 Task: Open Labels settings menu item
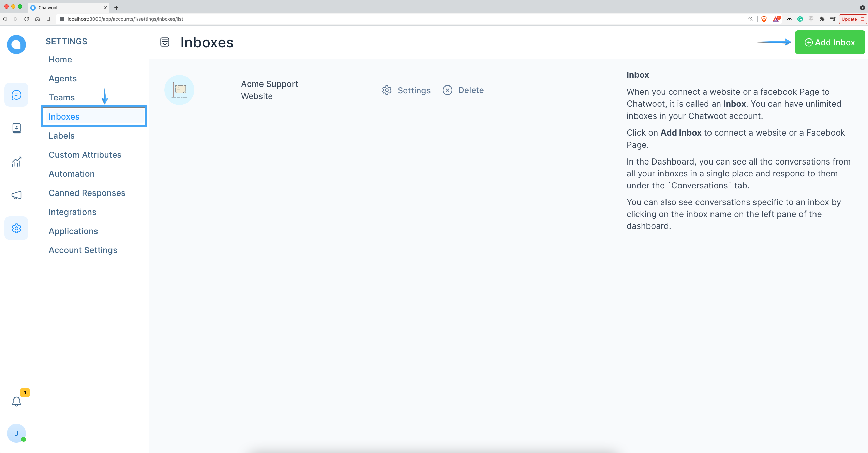[61, 135]
